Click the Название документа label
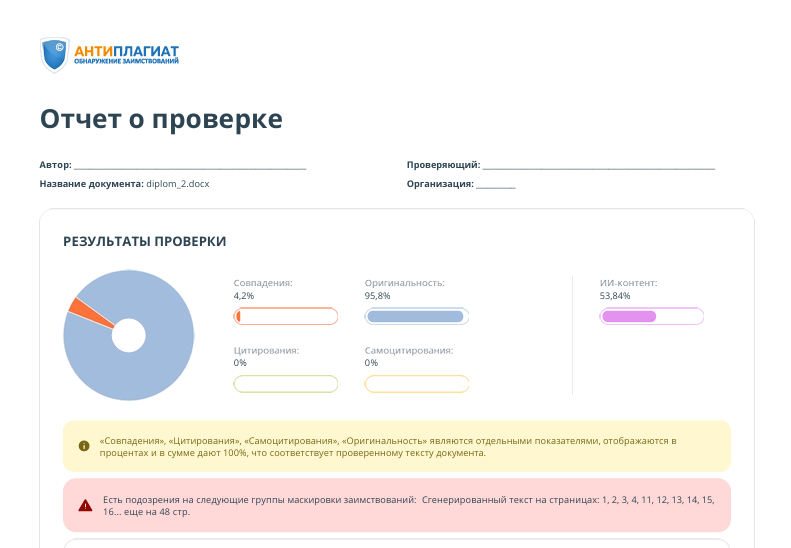The image size is (791, 548). coord(91,184)
